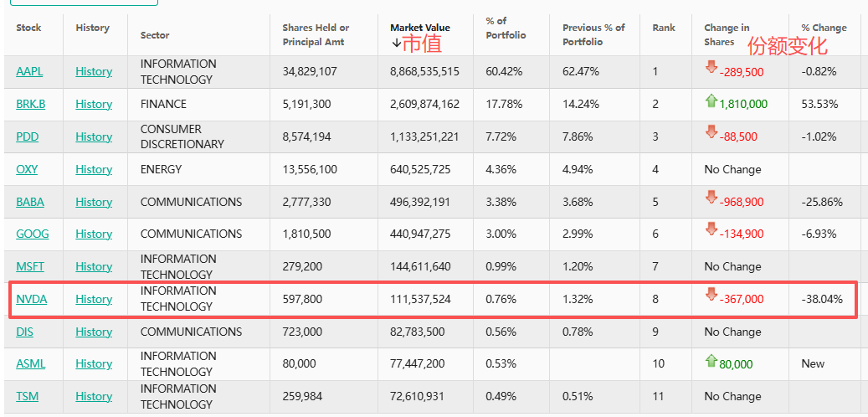
Task: Click the red down arrow in NVDA row
Action: pyautogui.click(x=711, y=295)
